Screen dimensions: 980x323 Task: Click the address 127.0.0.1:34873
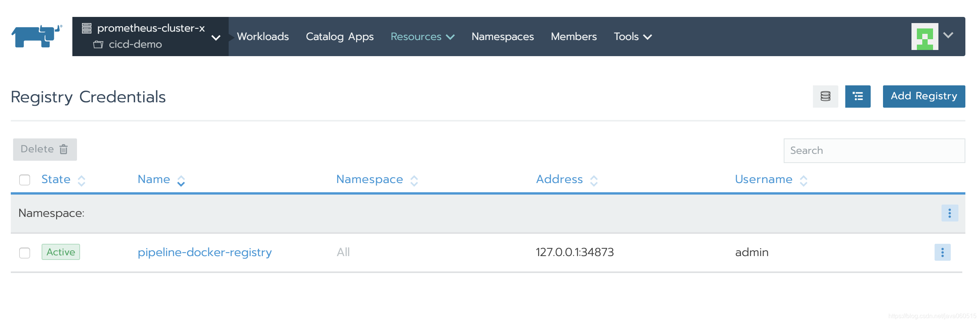coord(575,252)
